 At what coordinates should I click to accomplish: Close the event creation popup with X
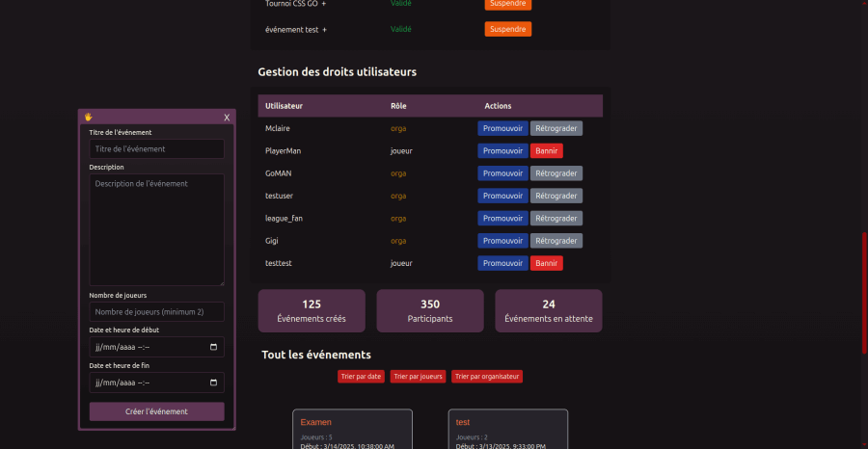(227, 118)
